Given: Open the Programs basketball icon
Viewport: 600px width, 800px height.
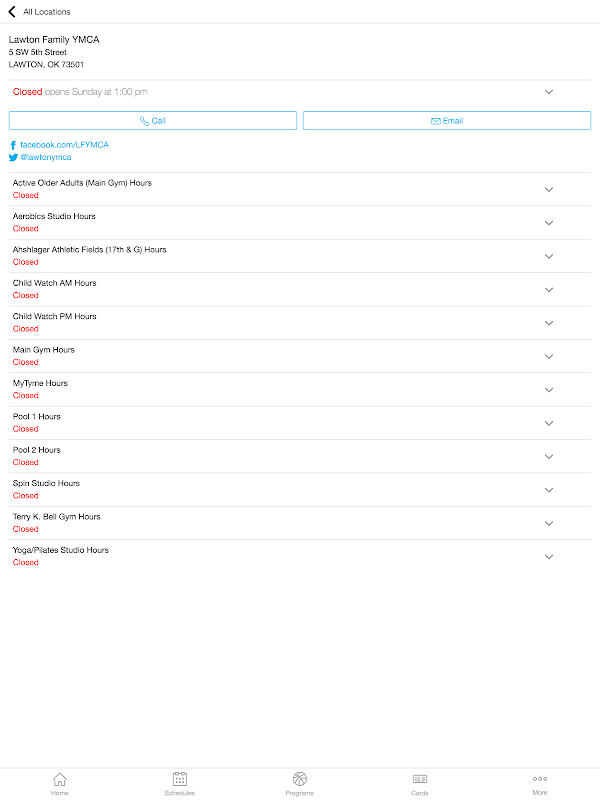Looking at the screenshot, I should coord(300,779).
